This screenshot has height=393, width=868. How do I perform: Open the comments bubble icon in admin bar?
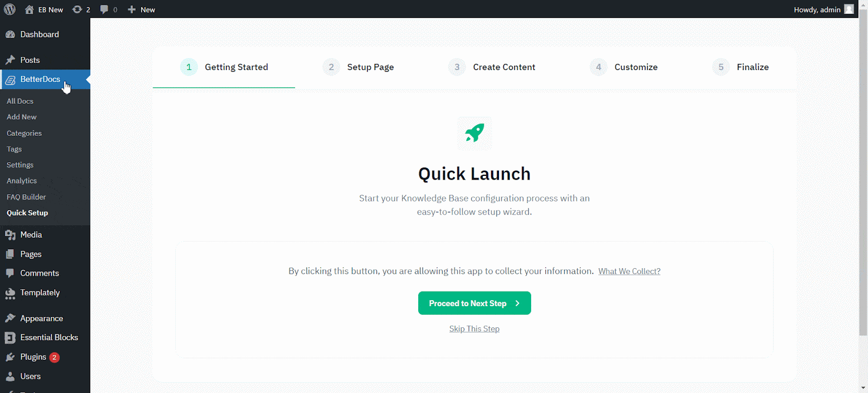104,10
